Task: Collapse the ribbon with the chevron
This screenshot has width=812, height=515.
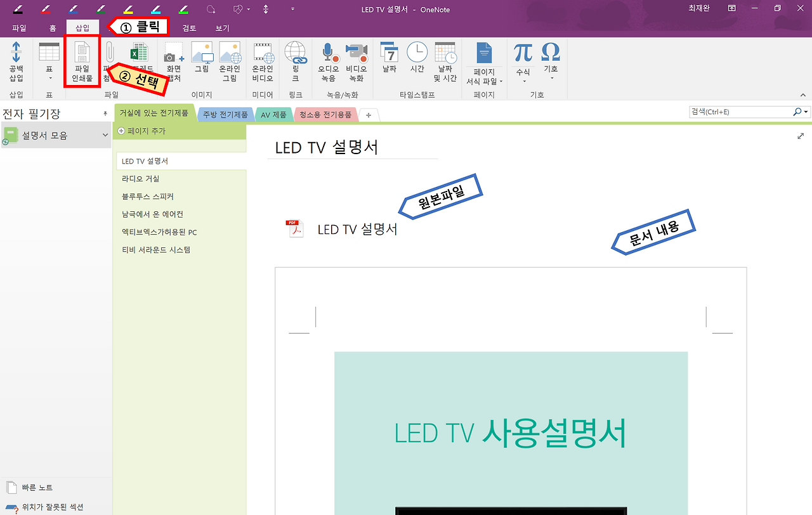Action: point(802,95)
